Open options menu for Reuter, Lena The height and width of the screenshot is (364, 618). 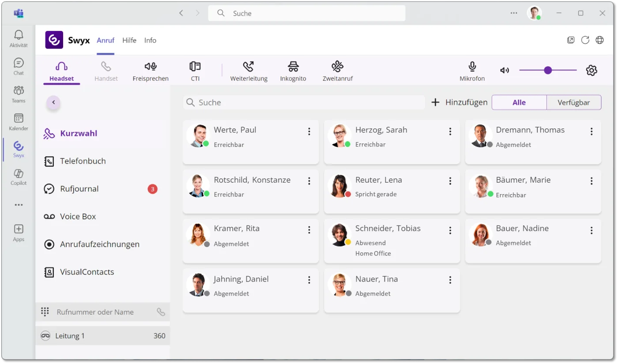point(450,181)
